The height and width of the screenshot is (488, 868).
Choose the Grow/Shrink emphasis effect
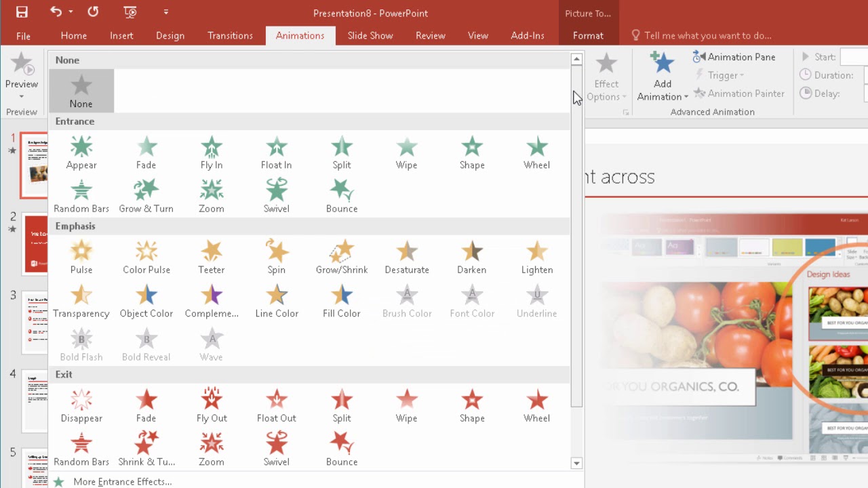341,258
